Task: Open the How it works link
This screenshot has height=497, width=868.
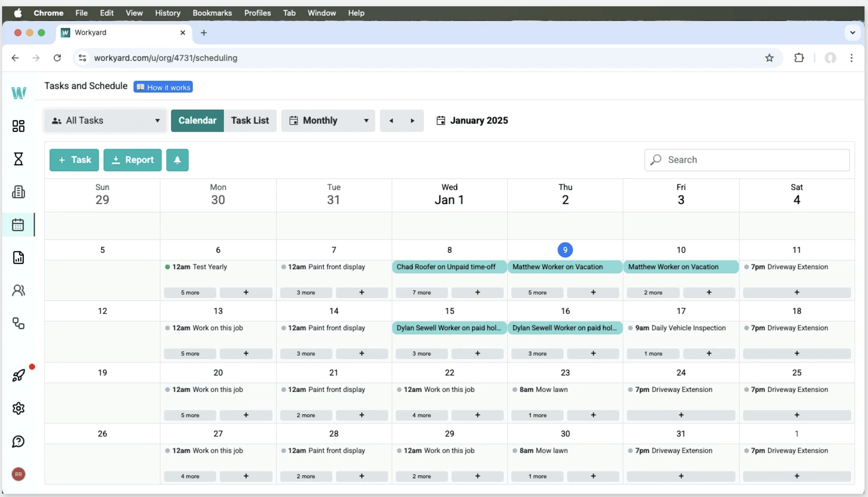Action: (163, 87)
